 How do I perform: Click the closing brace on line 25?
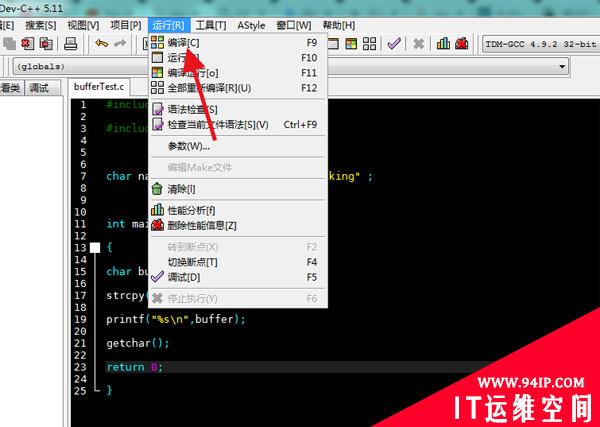point(109,390)
